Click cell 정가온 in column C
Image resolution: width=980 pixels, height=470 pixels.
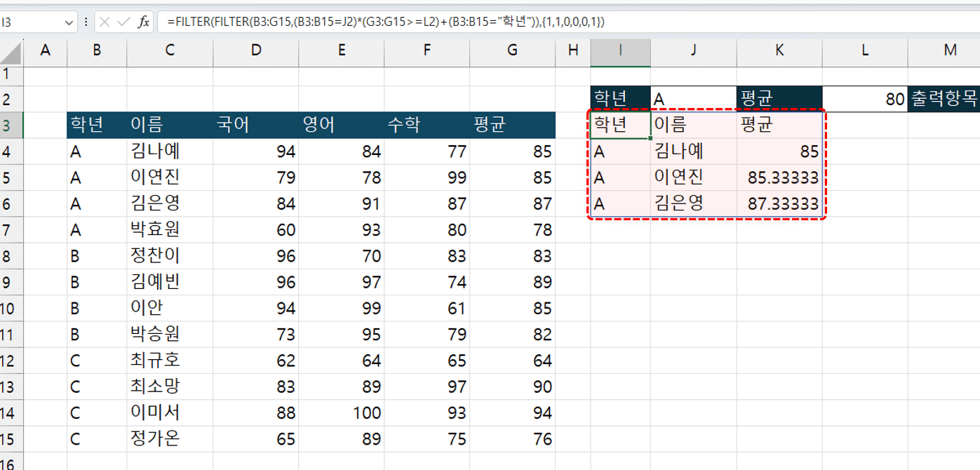(x=170, y=440)
